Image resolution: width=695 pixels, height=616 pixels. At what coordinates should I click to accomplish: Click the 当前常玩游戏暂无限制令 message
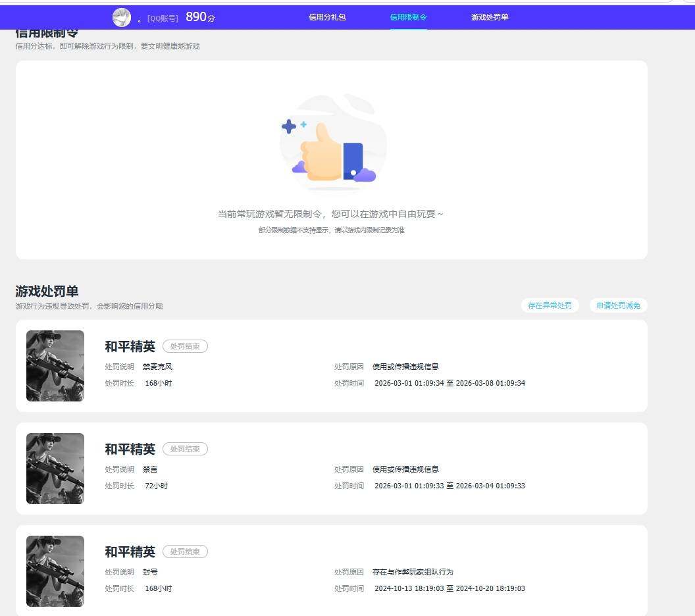click(x=330, y=214)
